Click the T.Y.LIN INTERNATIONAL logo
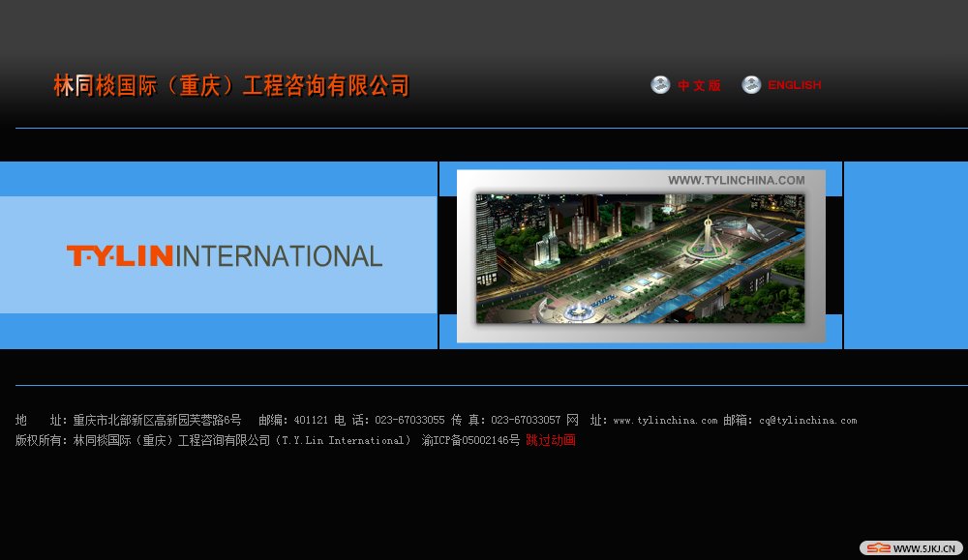The height and width of the screenshot is (560, 968). [x=225, y=256]
